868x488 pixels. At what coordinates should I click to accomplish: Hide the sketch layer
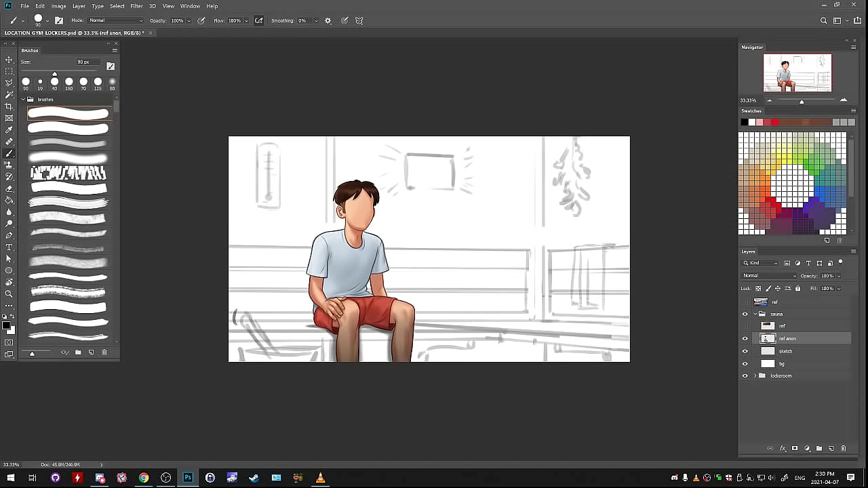[745, 351]
